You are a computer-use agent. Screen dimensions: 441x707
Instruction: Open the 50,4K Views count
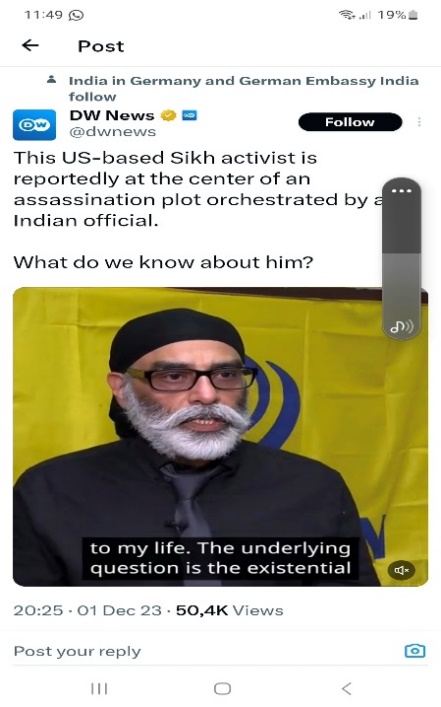[230, 610]
